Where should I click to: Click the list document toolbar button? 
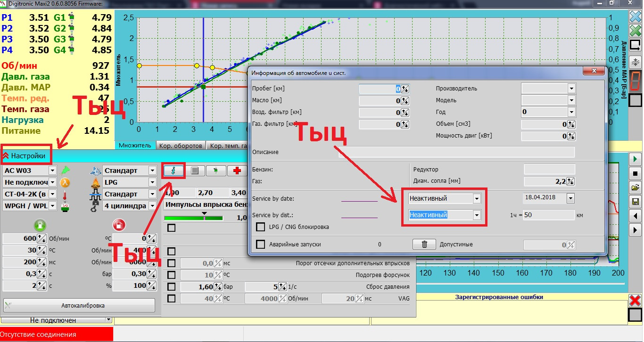194,171
